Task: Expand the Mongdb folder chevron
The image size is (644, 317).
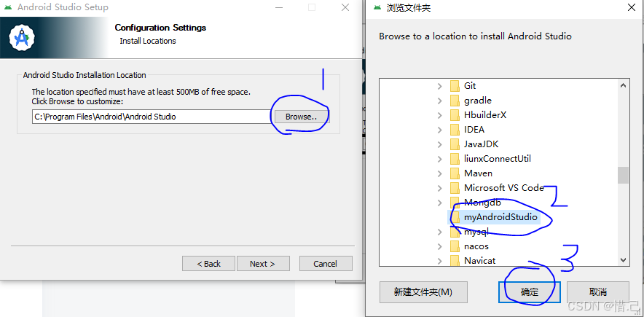Action: click(440, 203)
